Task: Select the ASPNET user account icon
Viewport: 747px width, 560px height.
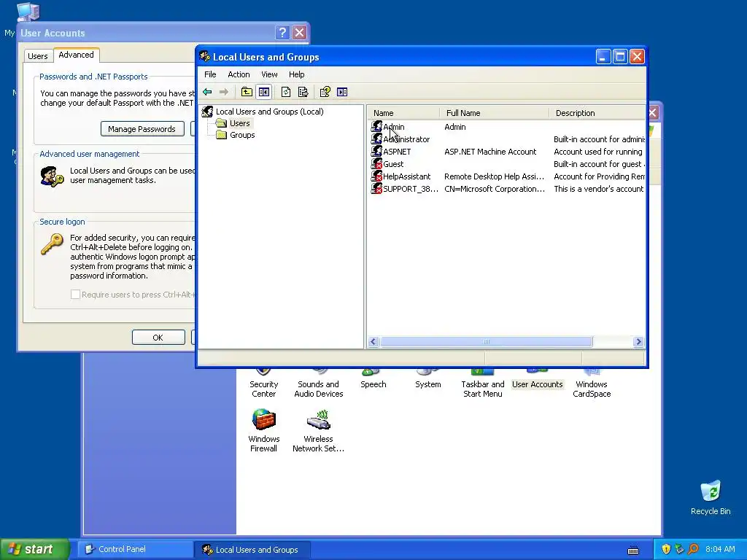Action: coord(376,152)
